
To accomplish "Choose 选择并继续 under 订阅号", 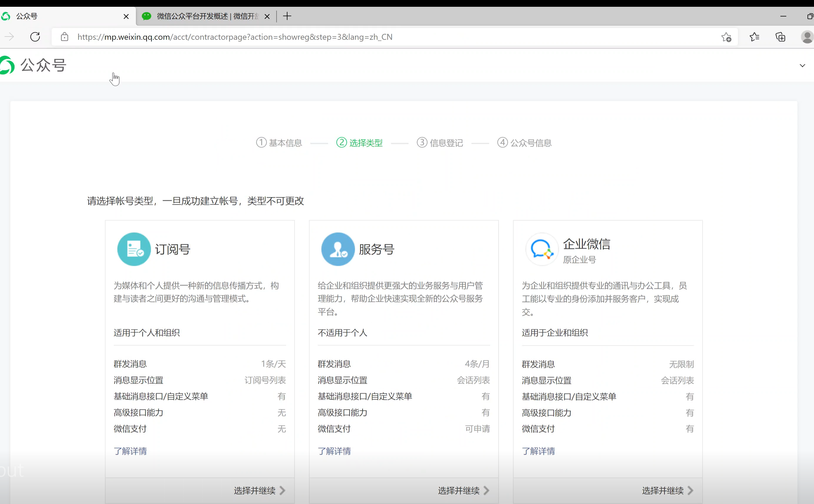I will click(260, 490).
